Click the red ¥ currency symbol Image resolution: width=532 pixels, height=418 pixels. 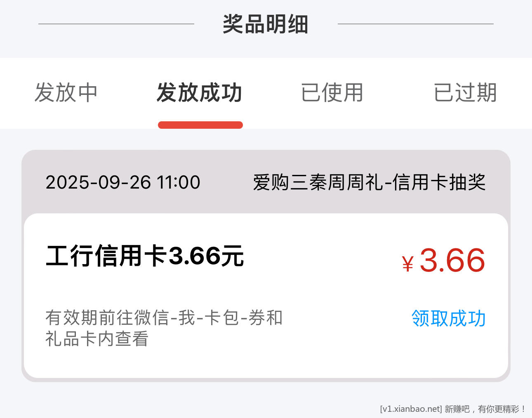[407, 264]
